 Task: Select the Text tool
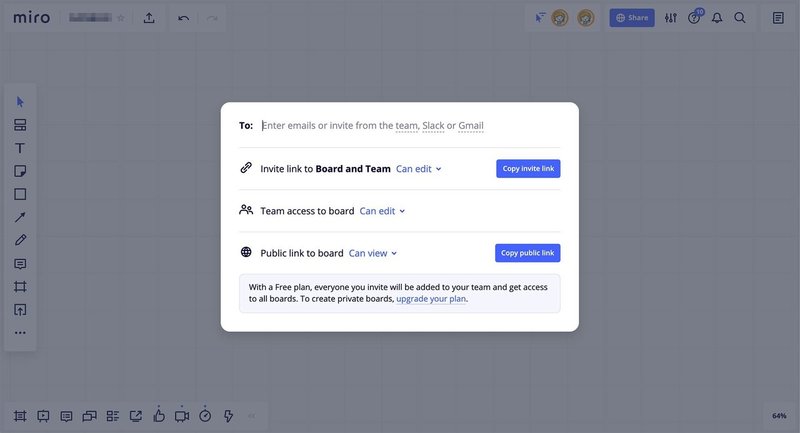coord(20,148)
